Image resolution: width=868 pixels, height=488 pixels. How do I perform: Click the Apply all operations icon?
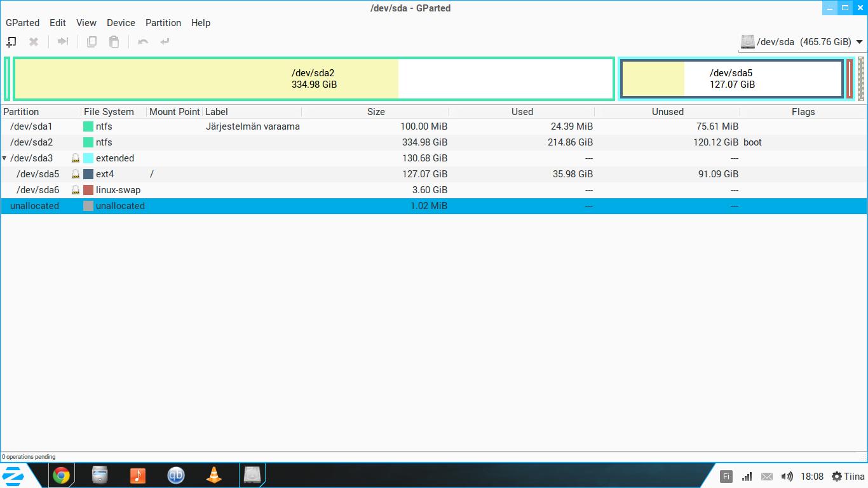(x=165, y=42)
